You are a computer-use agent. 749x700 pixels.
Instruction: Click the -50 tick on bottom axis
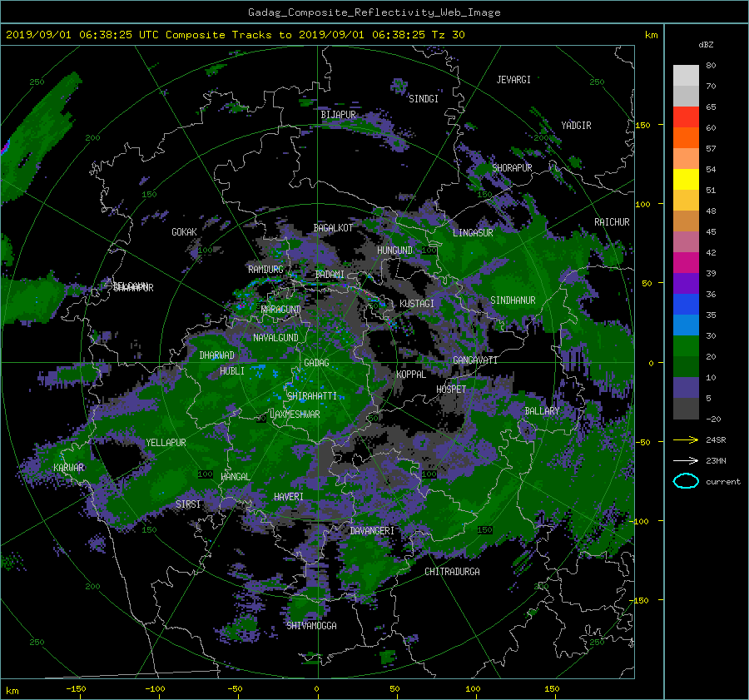coord(235,689)
